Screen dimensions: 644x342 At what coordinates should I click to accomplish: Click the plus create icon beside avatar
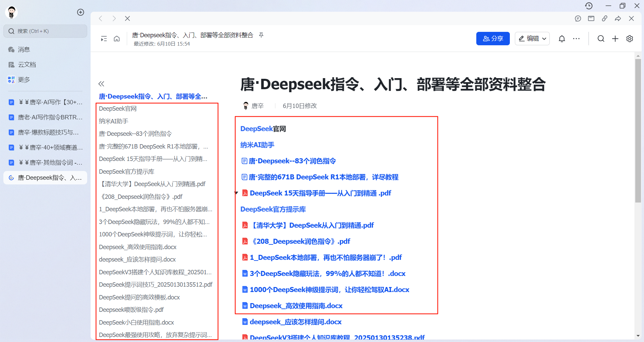80,12
